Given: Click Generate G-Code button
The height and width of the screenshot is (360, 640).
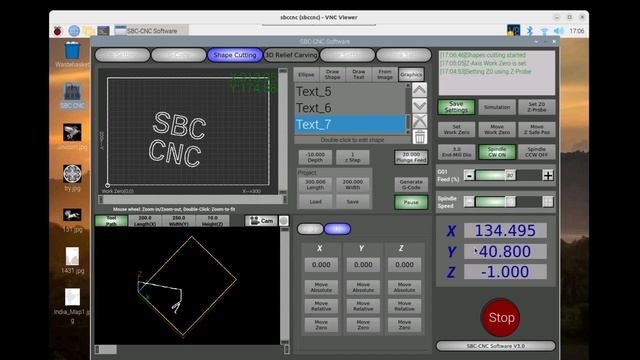Looking at the screenshot, I should coord(411,184).
